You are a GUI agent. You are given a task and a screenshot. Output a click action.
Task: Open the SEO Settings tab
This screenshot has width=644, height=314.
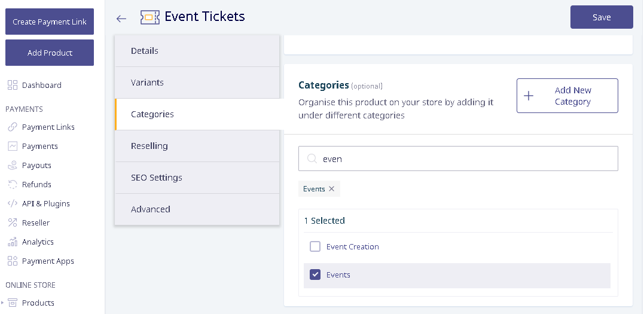[197, 178]
